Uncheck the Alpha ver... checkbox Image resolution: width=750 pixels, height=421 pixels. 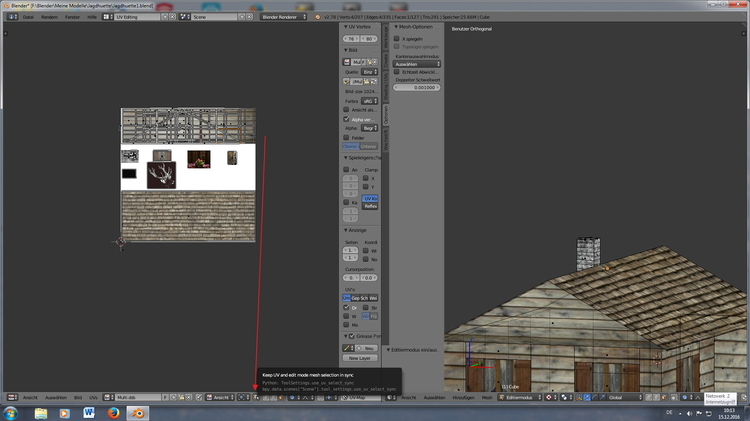[x=346, y=119]
